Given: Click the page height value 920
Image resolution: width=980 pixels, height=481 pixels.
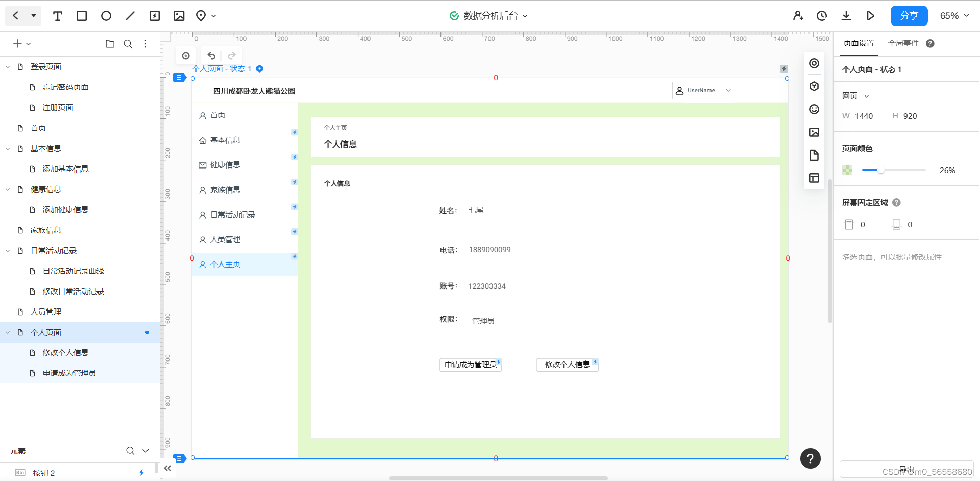Looking at the screenshot, I should (x=910, y=116).
